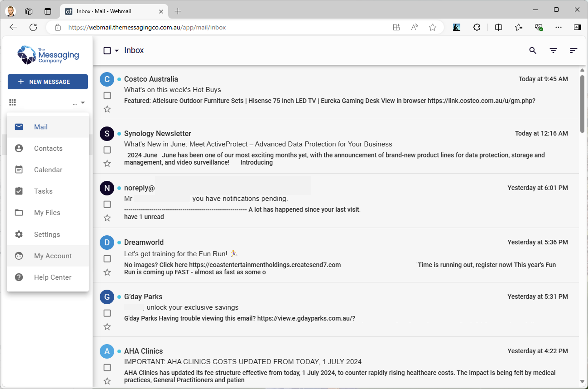Star the Dreamworld email

(107, 272)
